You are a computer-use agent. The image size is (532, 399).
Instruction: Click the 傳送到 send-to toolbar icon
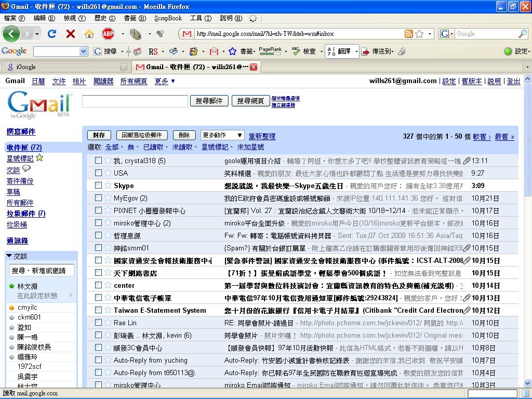tap(365, 51)
